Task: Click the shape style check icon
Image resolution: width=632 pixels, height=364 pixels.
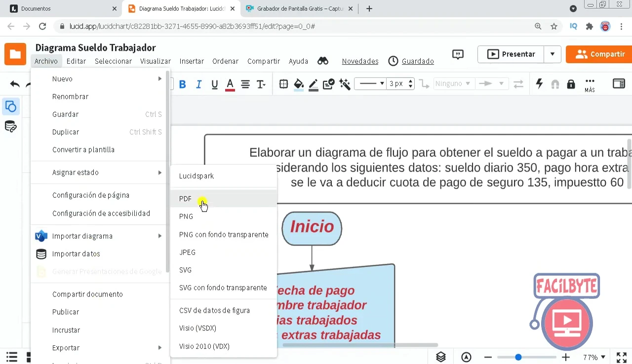Action: (x=329, y=84)
